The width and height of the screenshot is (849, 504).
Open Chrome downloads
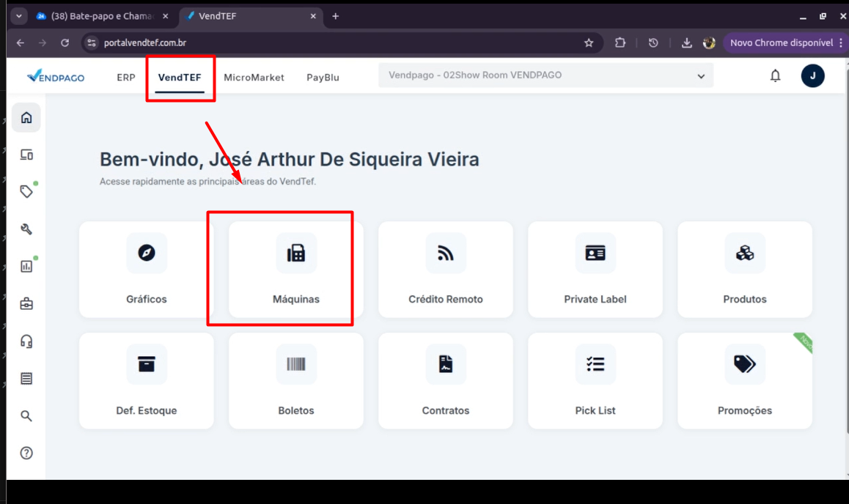coord(686,42)
